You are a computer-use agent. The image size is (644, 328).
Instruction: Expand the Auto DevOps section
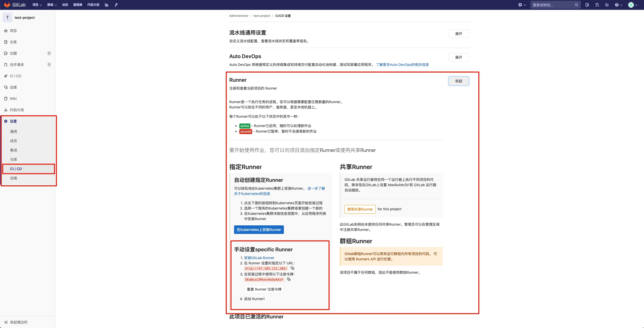[459, 57]
